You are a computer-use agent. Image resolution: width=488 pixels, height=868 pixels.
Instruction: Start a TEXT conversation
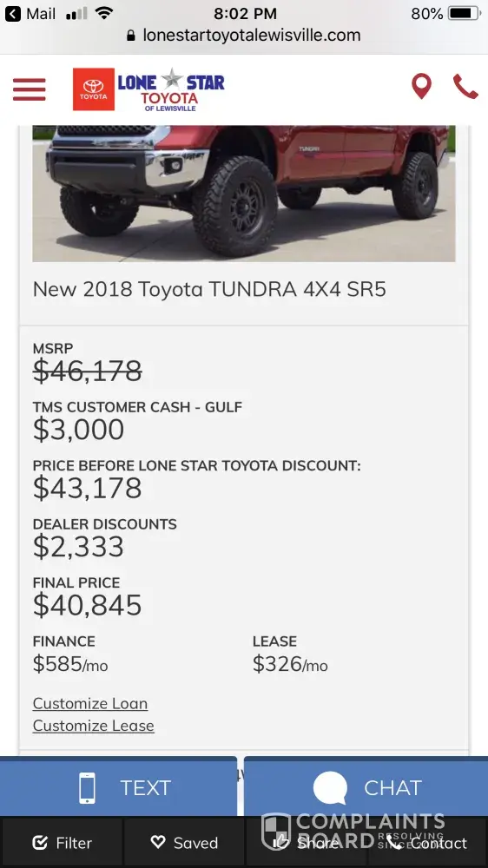click(119, 786)
